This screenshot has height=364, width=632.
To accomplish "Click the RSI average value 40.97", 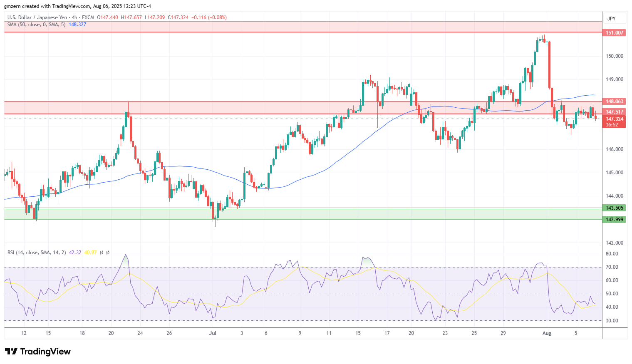I will 90,253.
